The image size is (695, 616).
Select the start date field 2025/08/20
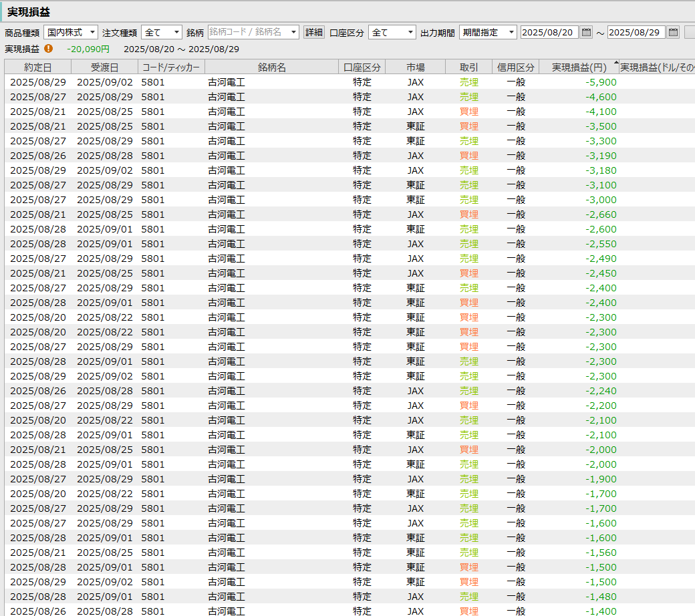pos(549,32)
